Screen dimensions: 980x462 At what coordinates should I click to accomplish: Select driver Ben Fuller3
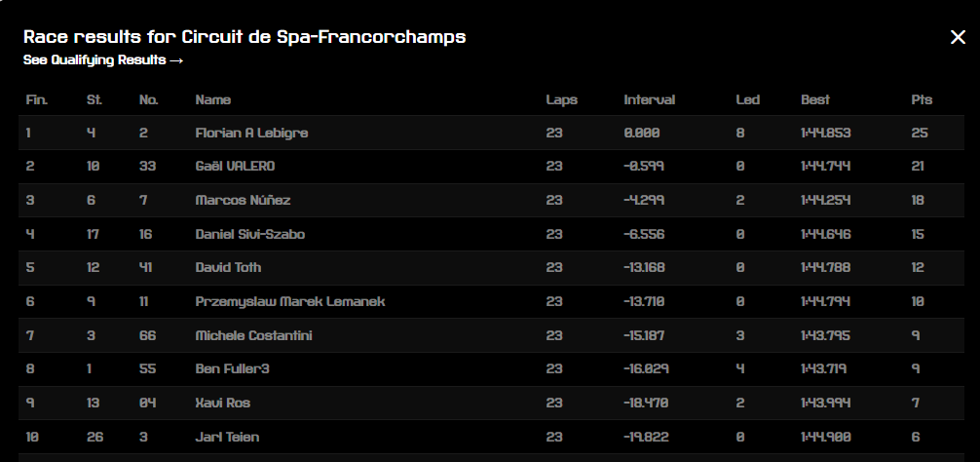pyautogui.click(x=233, y=368)
